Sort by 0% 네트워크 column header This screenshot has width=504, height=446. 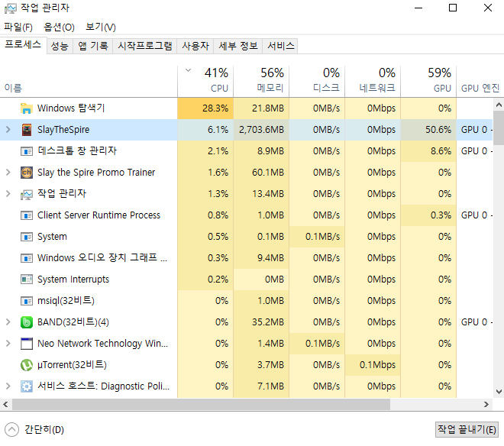click(373, 81)
